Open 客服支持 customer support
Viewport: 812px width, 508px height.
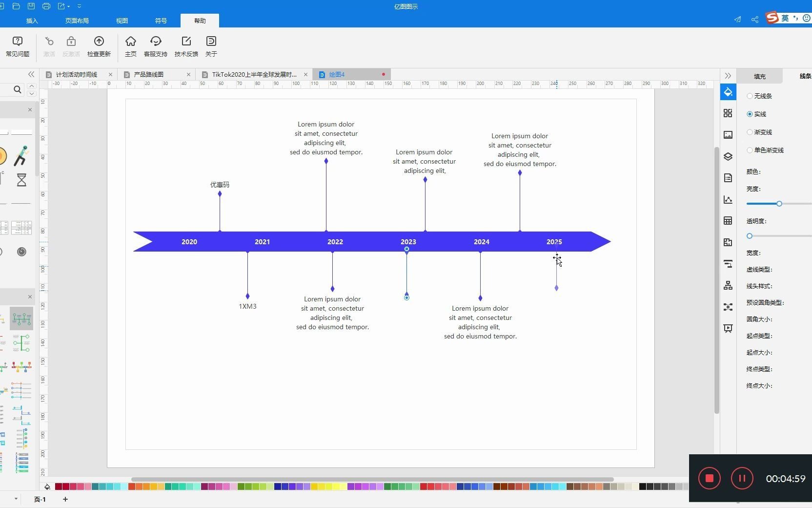tap(156, 46)
